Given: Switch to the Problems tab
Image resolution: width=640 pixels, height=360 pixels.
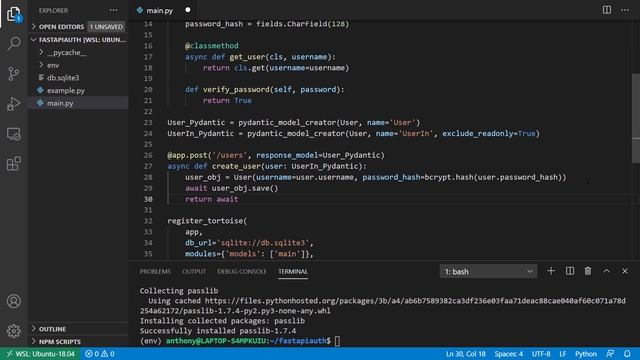Looking at the screenshot, I should pyautogui.click(x=155, y=271).
